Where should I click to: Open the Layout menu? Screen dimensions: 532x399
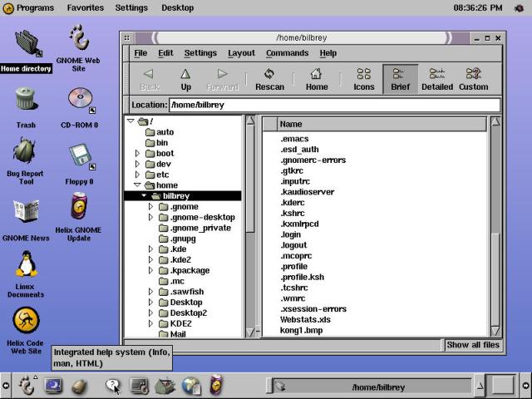click(241, 53)
